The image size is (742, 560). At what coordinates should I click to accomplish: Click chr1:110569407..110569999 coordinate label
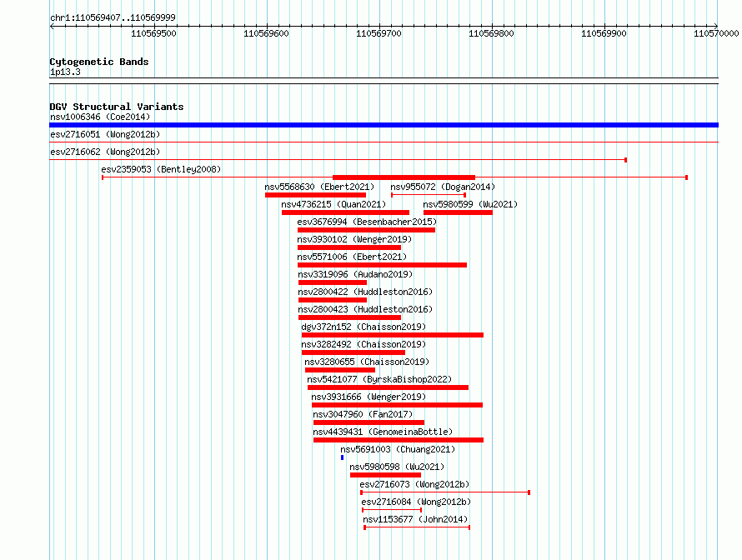point(113,17)
